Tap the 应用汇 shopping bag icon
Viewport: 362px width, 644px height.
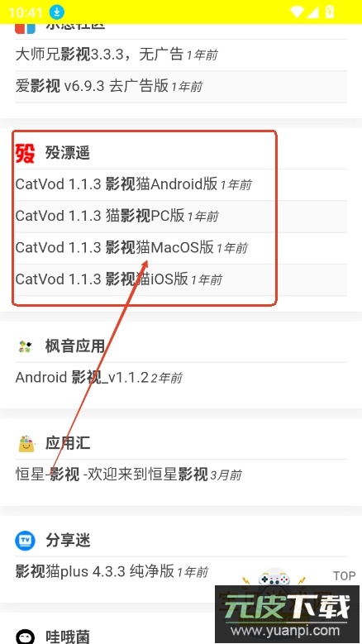click(x=26, y=444)
